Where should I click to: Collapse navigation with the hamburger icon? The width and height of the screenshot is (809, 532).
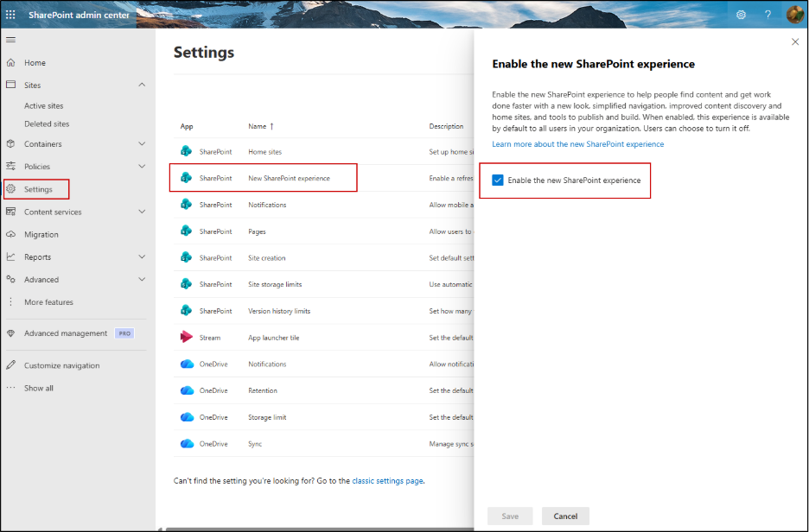10,40
